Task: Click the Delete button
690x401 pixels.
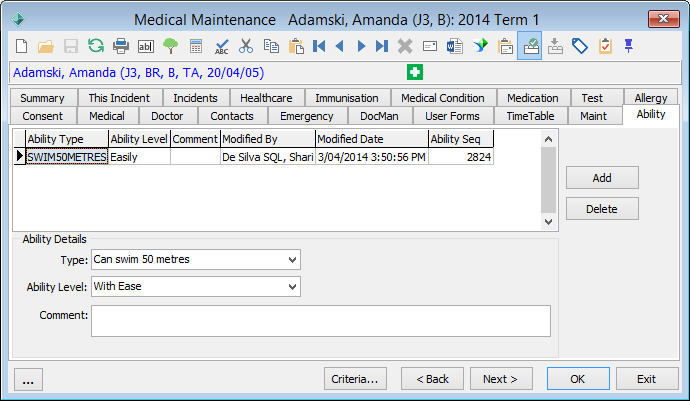Action: click(602, 209)
